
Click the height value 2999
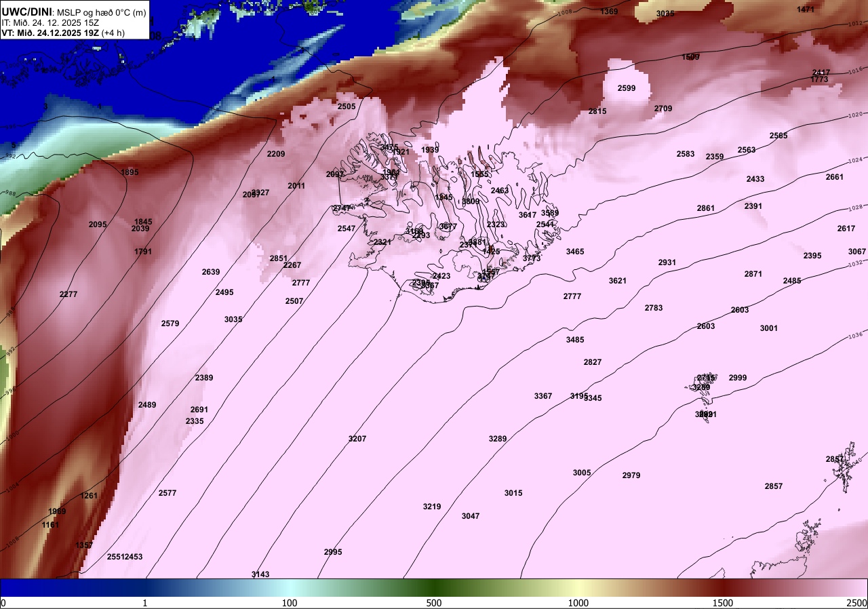pyautogui.click(x=738, y=378)
